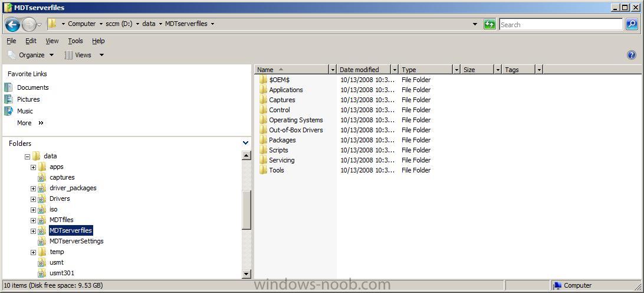Open the Name column filter dropdown

(333, 70)
